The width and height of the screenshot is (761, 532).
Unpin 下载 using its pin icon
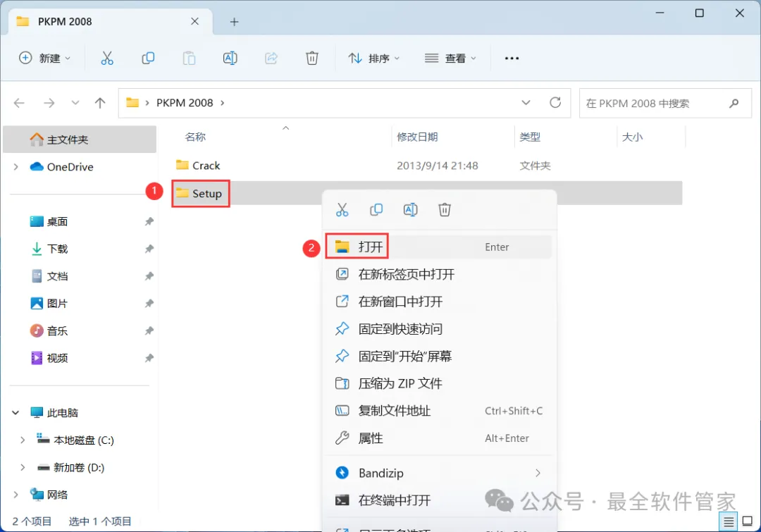[x=149, y=249]
